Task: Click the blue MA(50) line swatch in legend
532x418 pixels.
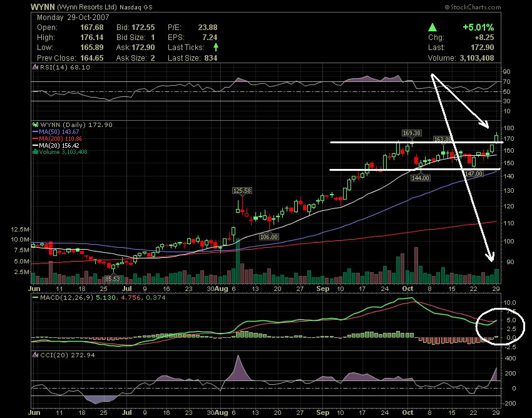Action: [x=35, y=131]
